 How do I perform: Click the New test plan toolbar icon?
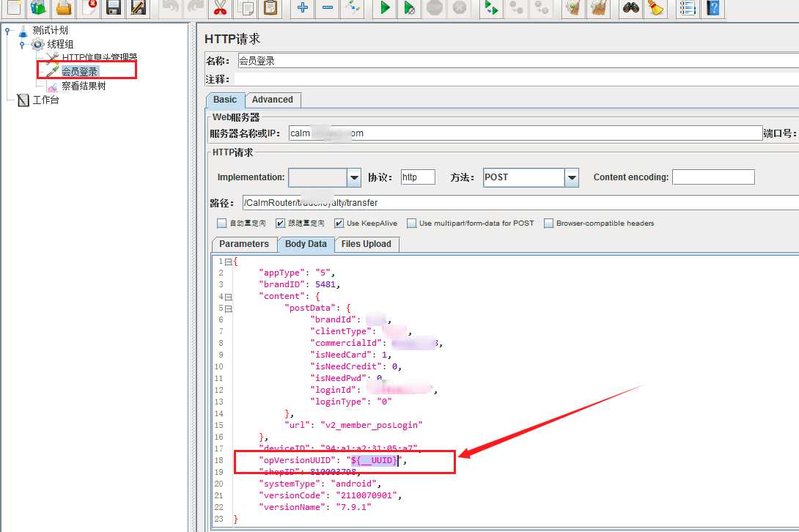14,7
